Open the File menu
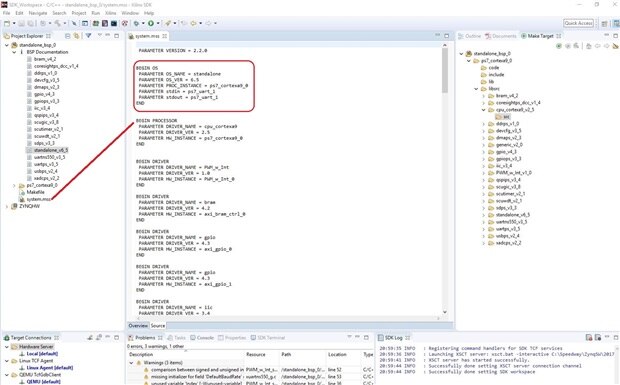This screenshot has width=620, height=385. coord(7,13)
